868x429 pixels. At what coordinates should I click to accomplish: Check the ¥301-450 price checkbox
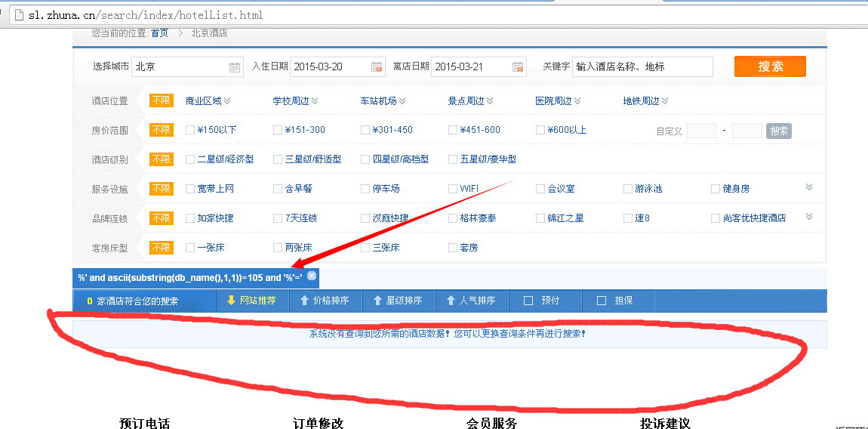tap(365, 130)
